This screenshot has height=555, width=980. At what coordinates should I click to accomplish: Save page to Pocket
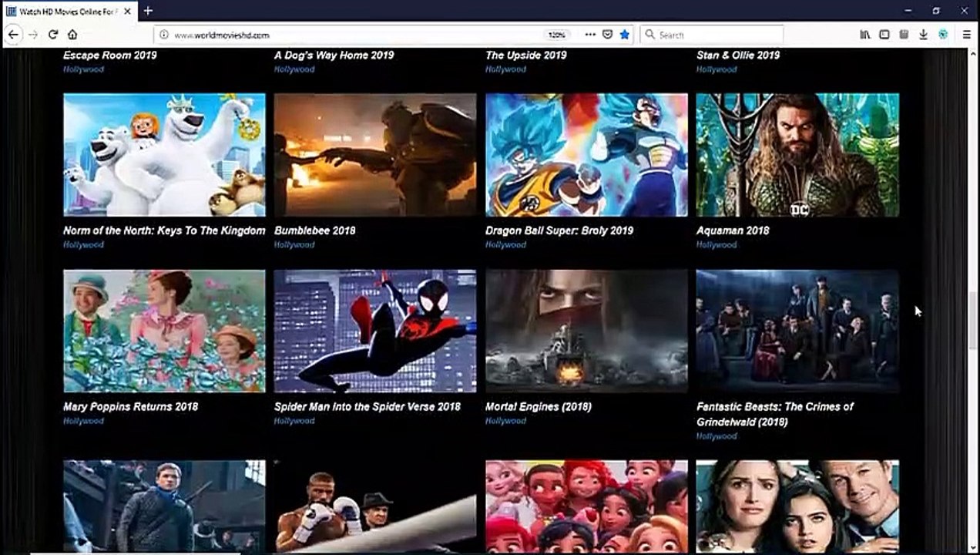tap(607, 35)
